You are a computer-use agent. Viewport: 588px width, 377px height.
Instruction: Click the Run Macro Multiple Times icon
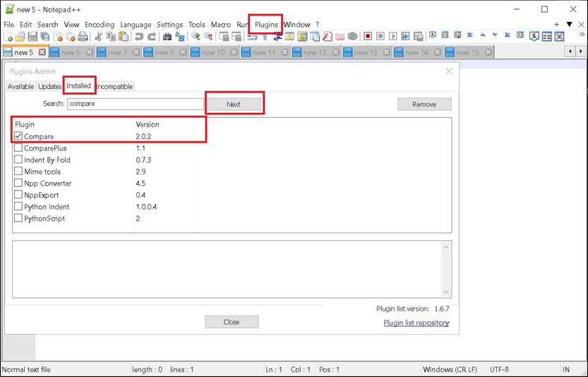click(405, 37)
